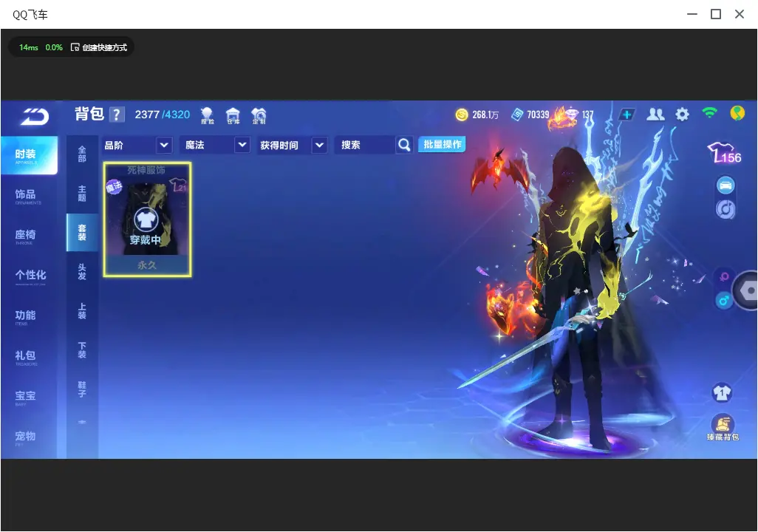Select the 全部 all subcategory

(82, 154)
